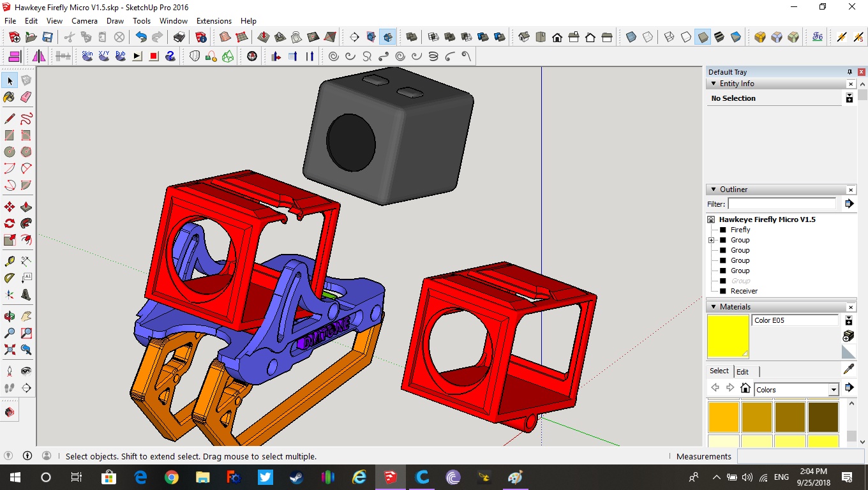Activate the Orbit camera tool

click(10, 316)
